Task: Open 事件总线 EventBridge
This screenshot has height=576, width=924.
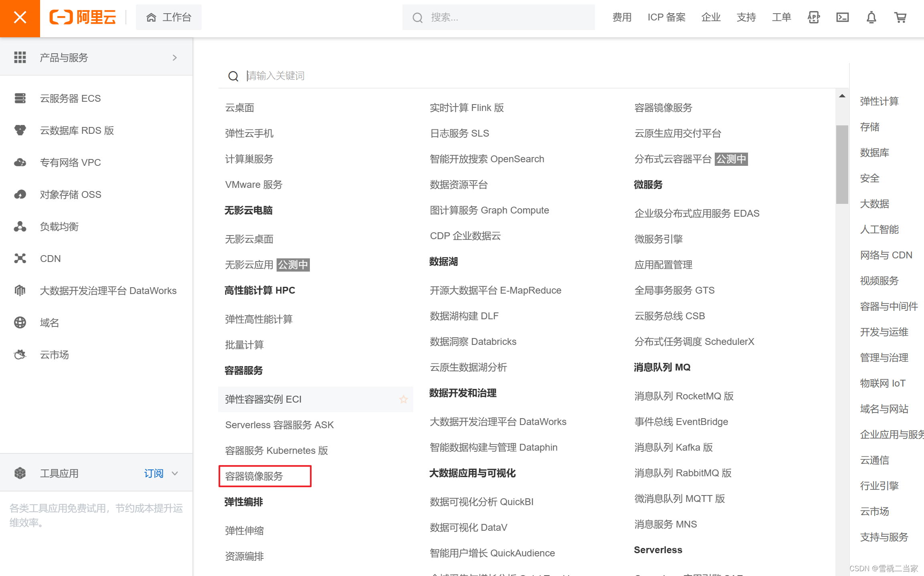Action: (681, 422)
